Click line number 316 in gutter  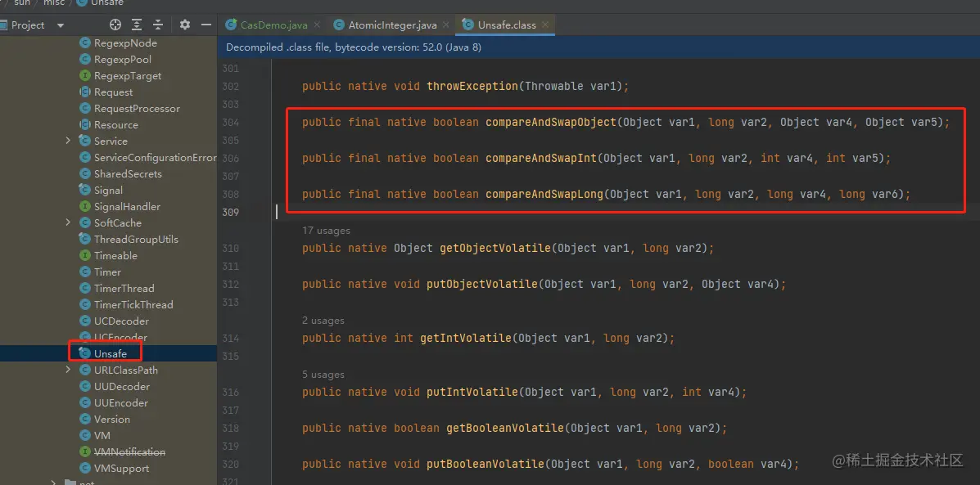pos(231,393)
